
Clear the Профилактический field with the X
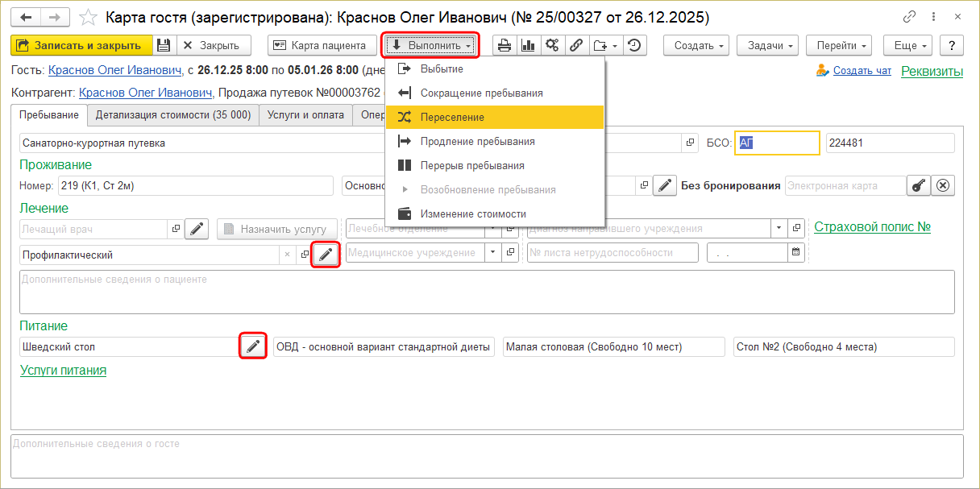coord(289,255)
